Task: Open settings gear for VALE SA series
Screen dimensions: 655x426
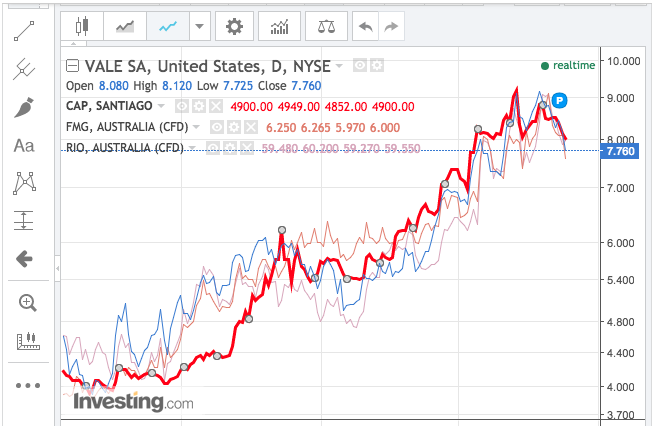Action: coord(377,66)
